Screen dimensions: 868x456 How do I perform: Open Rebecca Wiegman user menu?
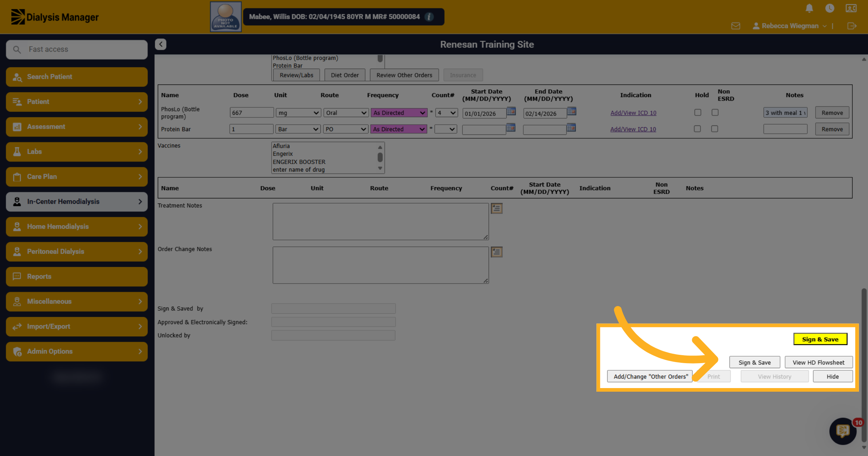tap(790, 26)
